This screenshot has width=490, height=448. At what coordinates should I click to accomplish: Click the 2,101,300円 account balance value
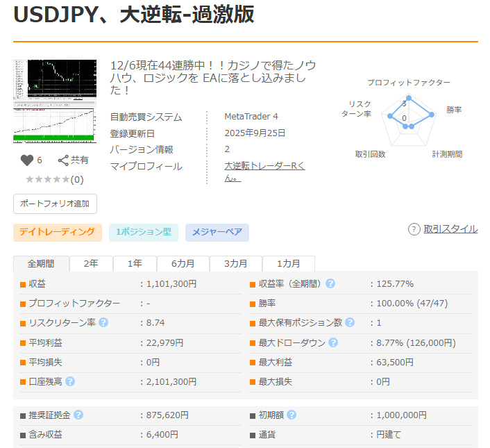[x=171, y=382]
